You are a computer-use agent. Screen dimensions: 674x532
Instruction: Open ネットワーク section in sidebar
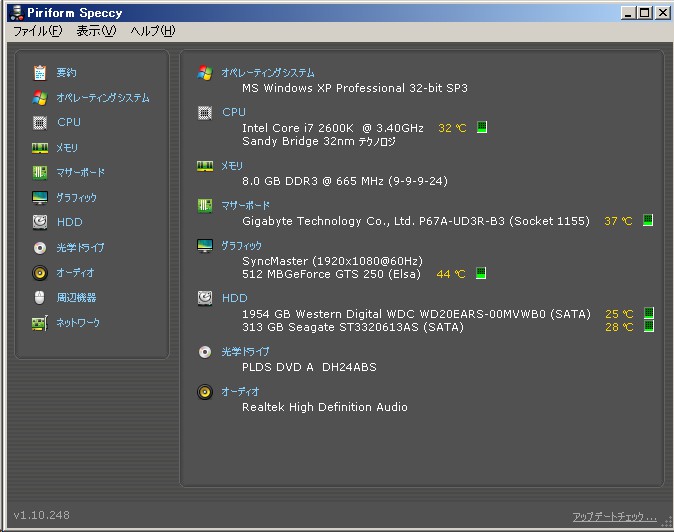pos(78,323)
